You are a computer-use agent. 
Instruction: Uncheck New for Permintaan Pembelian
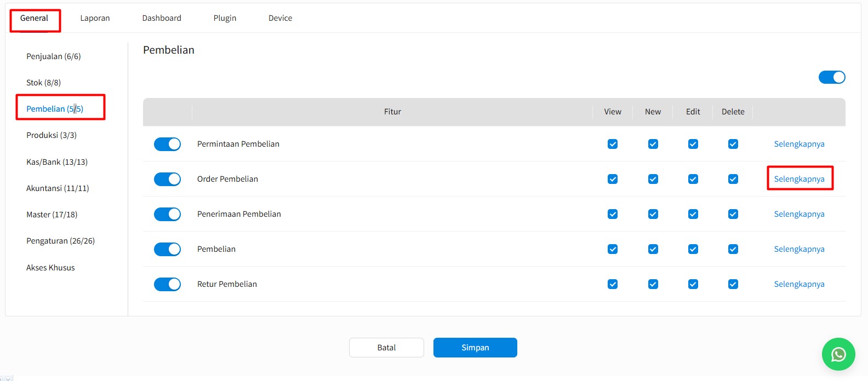pos(653,144)
